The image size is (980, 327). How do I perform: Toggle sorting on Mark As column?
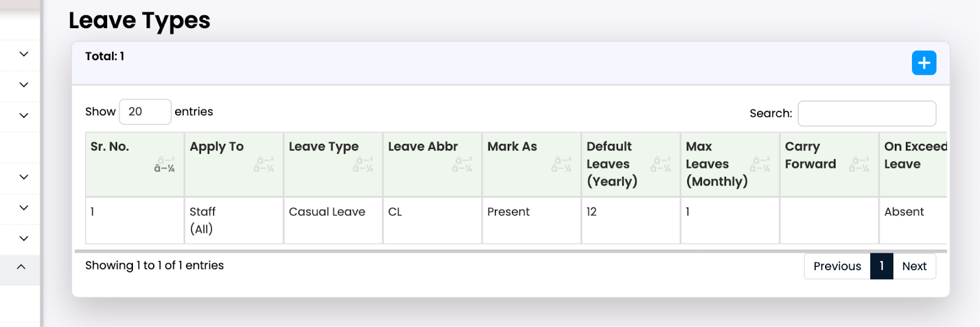562,165
